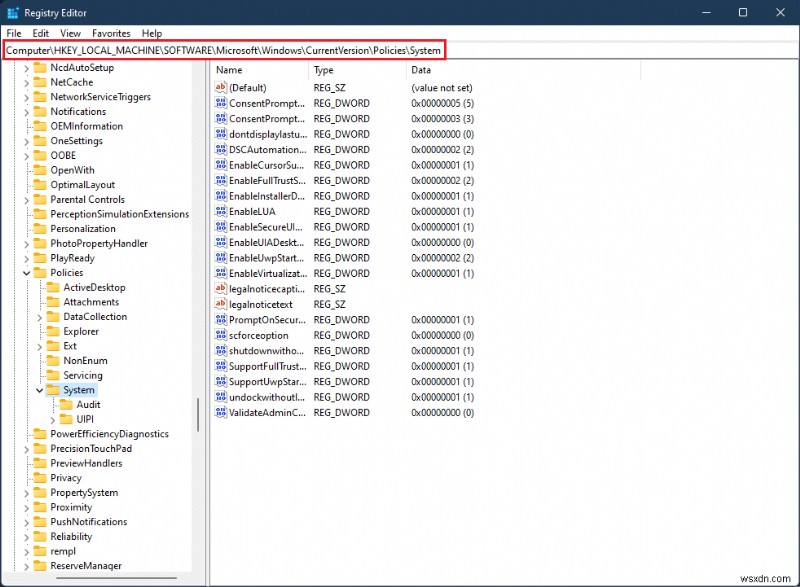The height and width of the screenshot is (587, 800).
Task: Select the Attachments key
Action: click(91, 302)
